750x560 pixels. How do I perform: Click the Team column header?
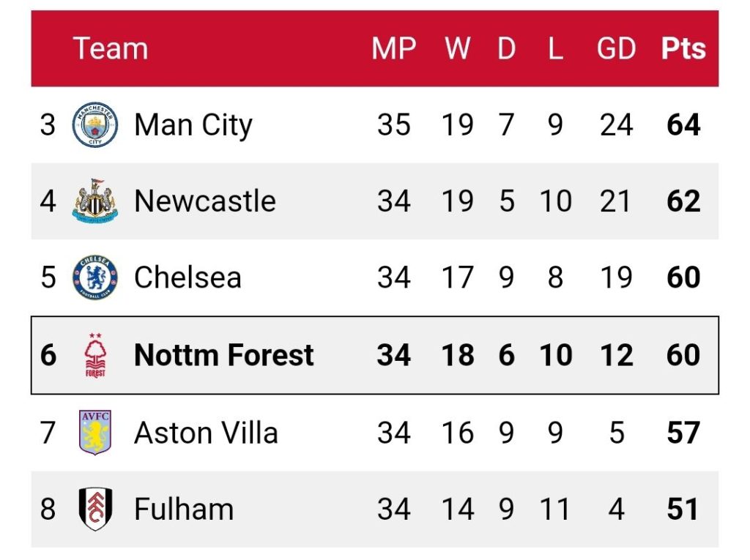(x=111, y=49)
